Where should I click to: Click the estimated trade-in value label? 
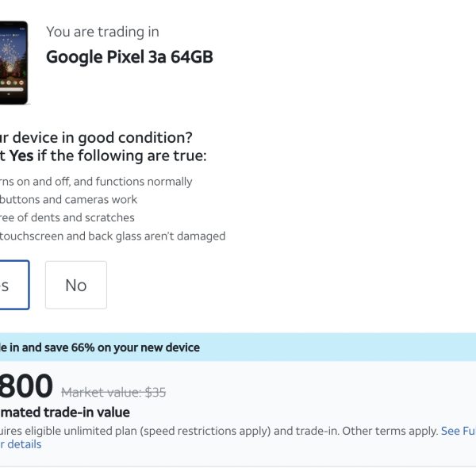coord(65,413)
